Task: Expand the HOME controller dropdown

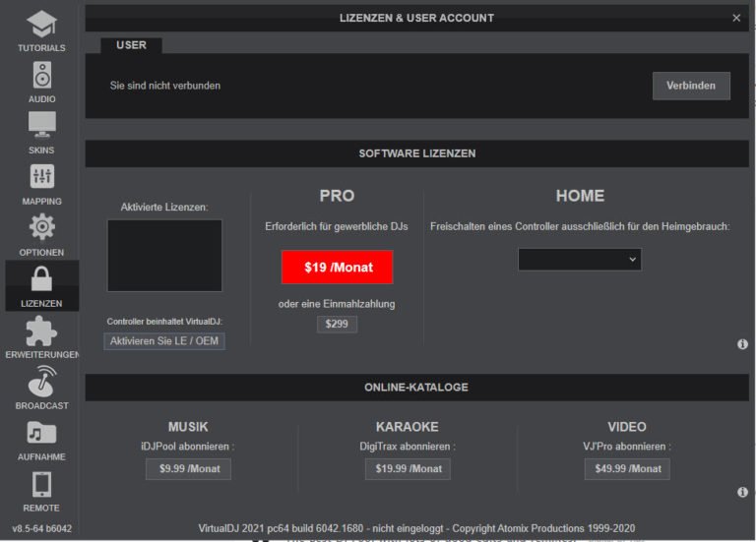Action: [580, 260]
